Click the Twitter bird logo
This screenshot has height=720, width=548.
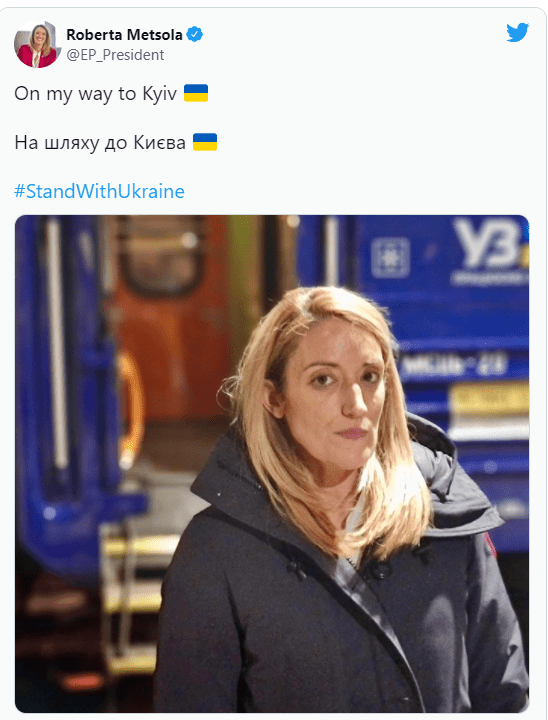tap(518, 33)
